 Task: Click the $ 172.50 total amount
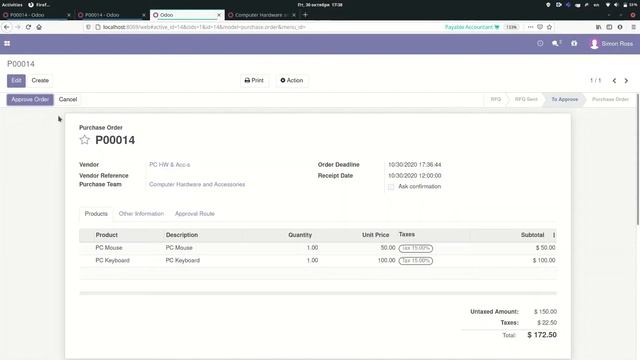point(542,335)
